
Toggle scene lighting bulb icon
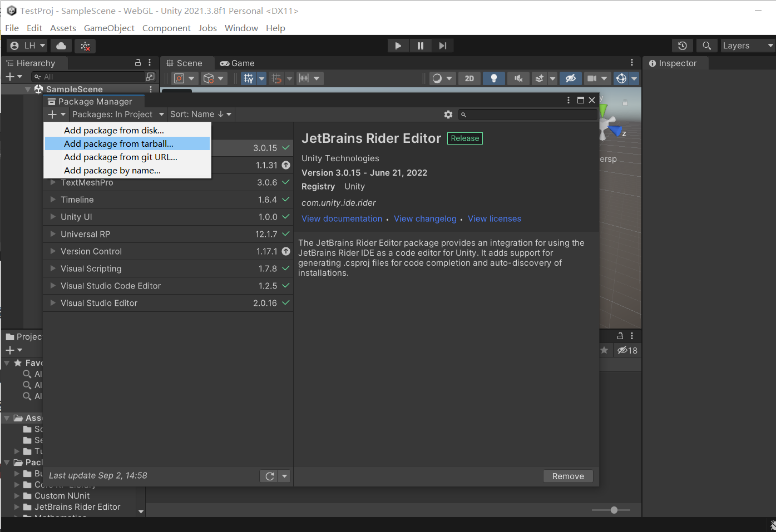pyautogui.click(x=493, y=78)
